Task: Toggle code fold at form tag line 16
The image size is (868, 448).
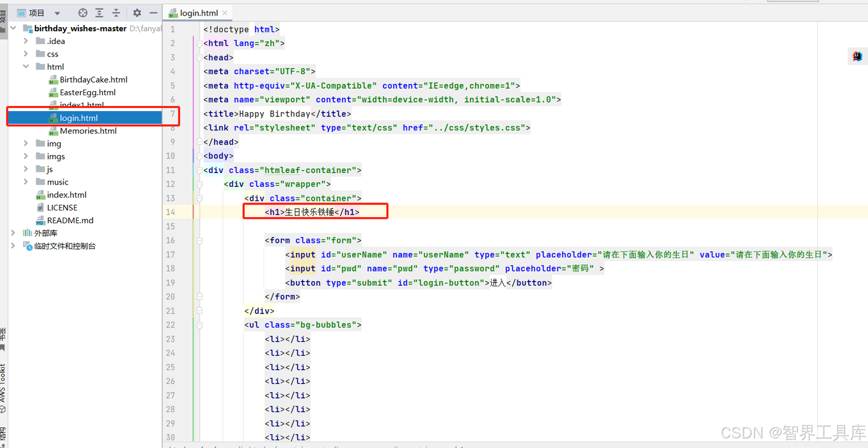Action: point(200,240)
